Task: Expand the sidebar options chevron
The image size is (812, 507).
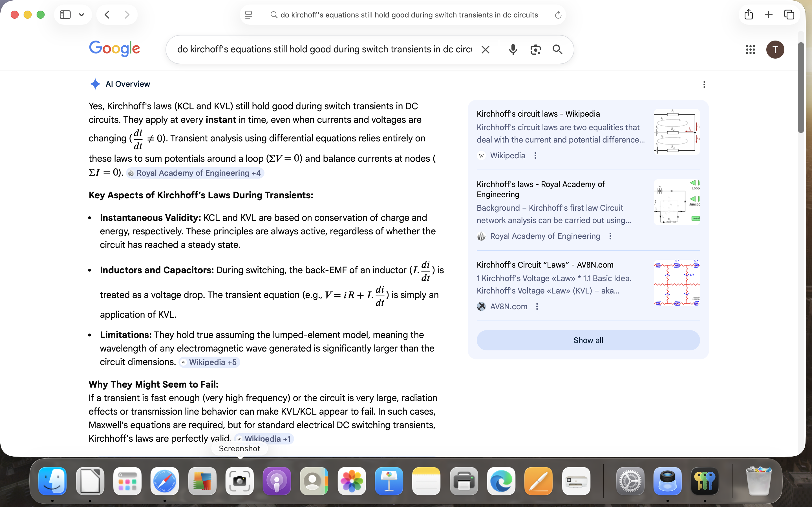Action: pos(81,15)
